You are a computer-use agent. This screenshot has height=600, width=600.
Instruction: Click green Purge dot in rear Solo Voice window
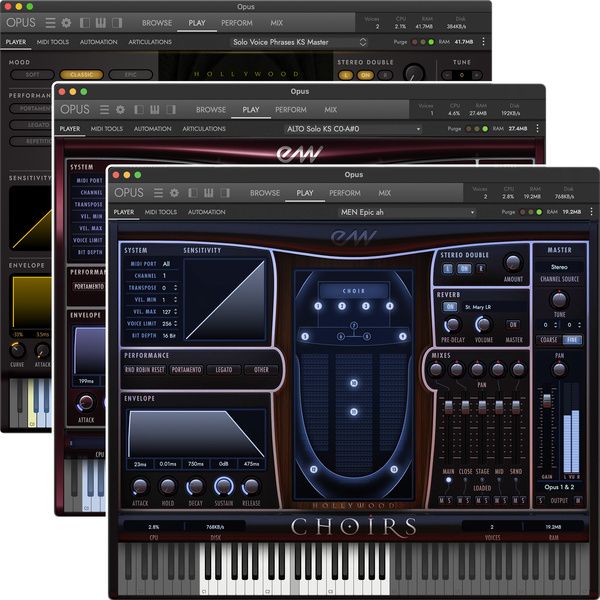tap(431, 42)
